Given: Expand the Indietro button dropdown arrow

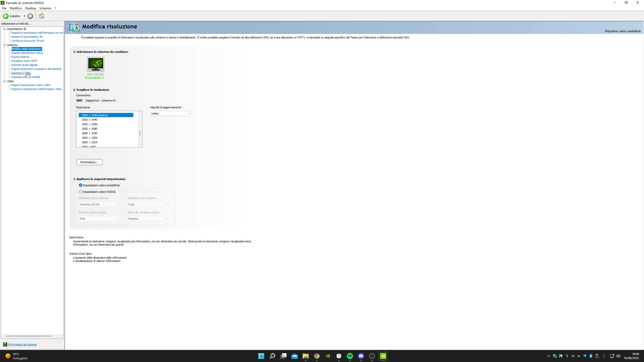Looking at the screenshot, I should point(24,16).
